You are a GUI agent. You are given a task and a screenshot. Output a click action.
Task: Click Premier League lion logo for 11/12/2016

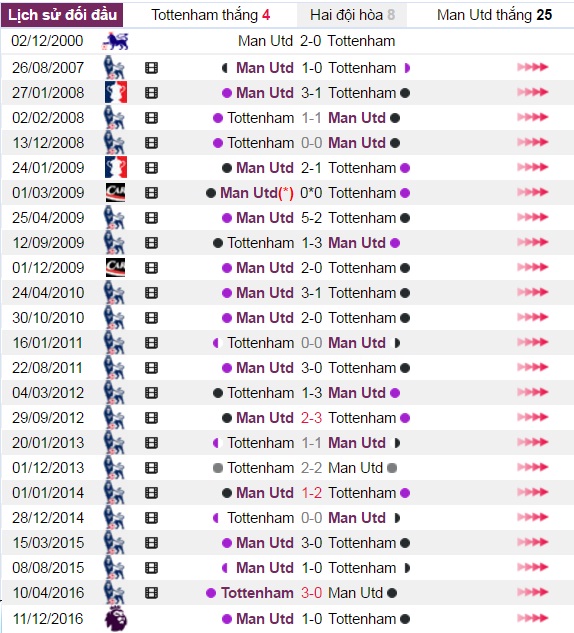pos(116,618)
